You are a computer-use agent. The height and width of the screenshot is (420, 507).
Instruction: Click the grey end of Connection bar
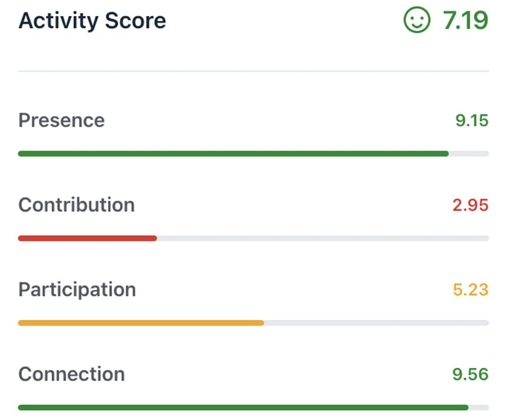point(479,407)
